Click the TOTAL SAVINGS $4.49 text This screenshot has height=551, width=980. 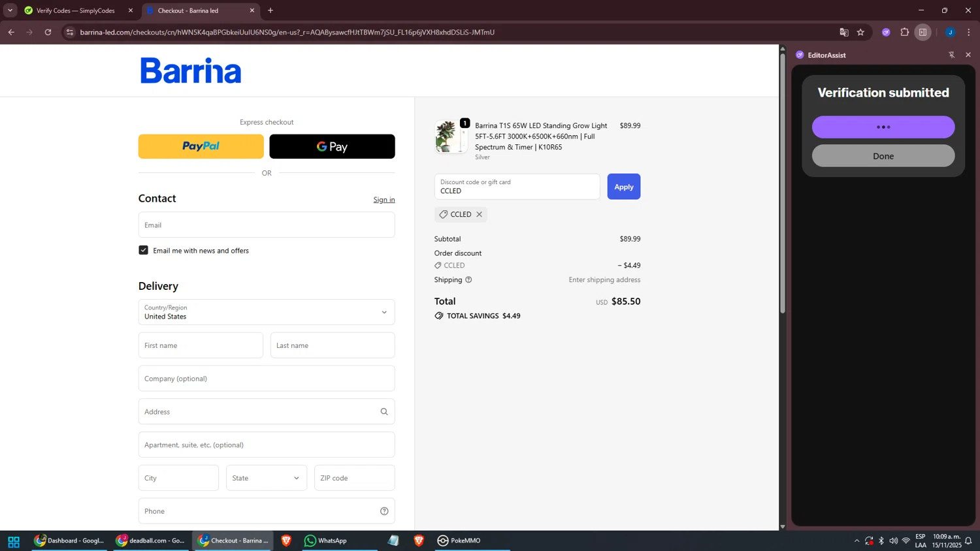click(483, 316)
